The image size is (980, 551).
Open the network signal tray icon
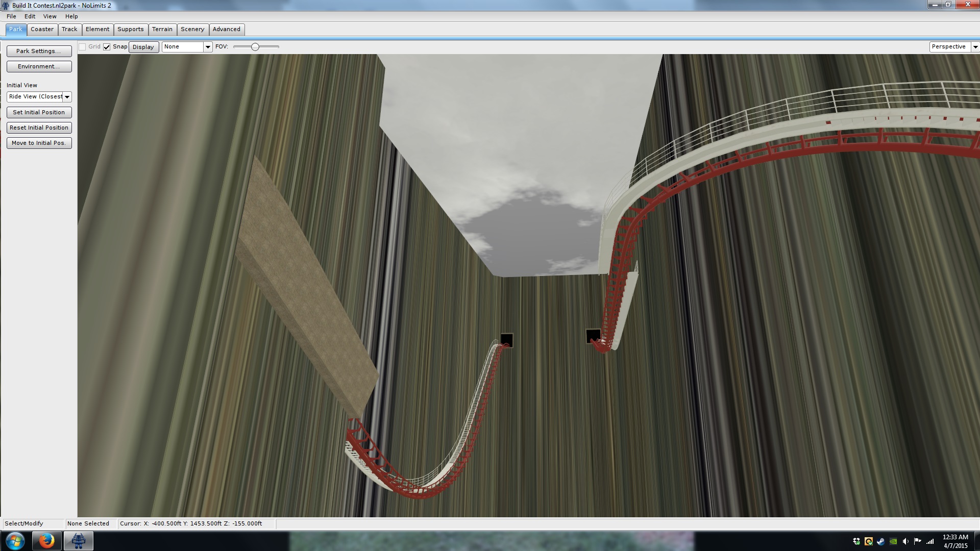click(930, 541)
